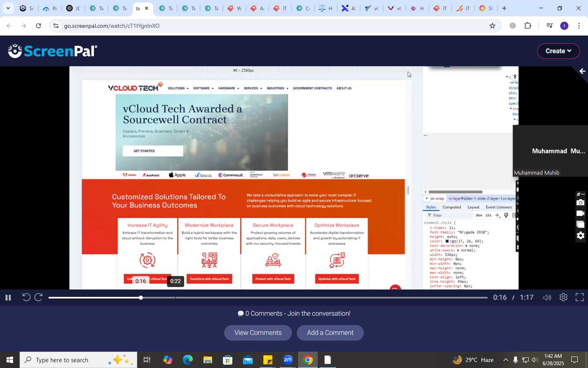Open Microsoft Edge from the taskbar
This screenshot has height=368, width=588.
tap(188, 360)
